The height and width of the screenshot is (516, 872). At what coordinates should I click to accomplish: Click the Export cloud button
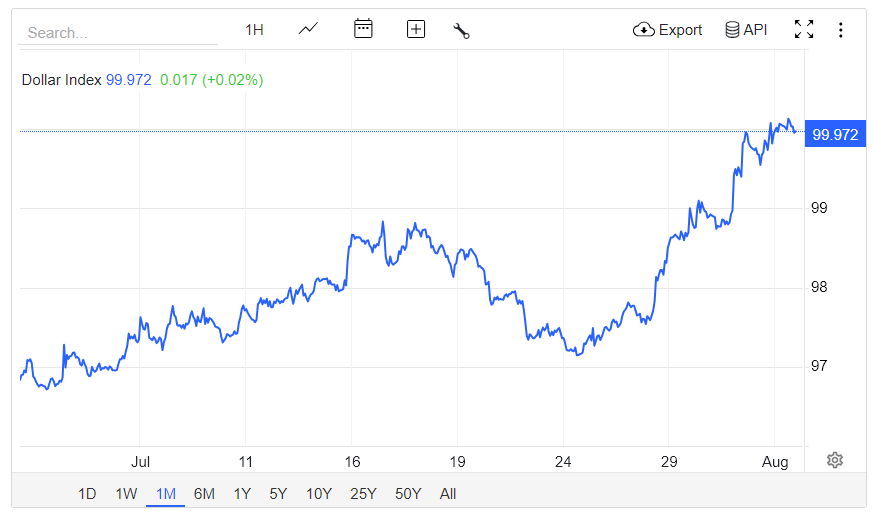(x=667, y=29)
